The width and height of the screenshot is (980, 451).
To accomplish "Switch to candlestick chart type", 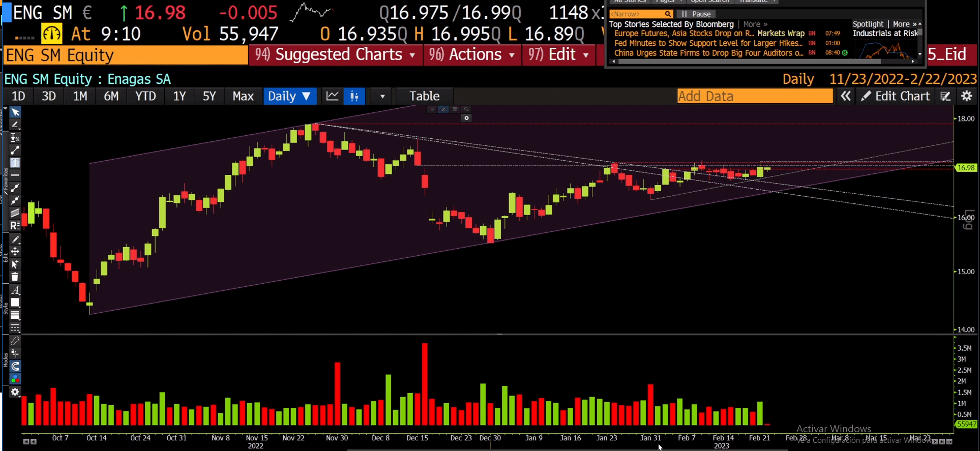I will point(354,96).
